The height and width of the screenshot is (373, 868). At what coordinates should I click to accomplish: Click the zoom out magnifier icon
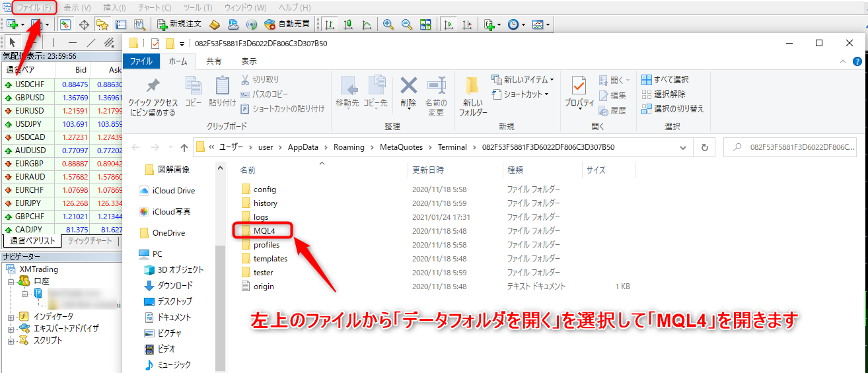tap(407, 24)
